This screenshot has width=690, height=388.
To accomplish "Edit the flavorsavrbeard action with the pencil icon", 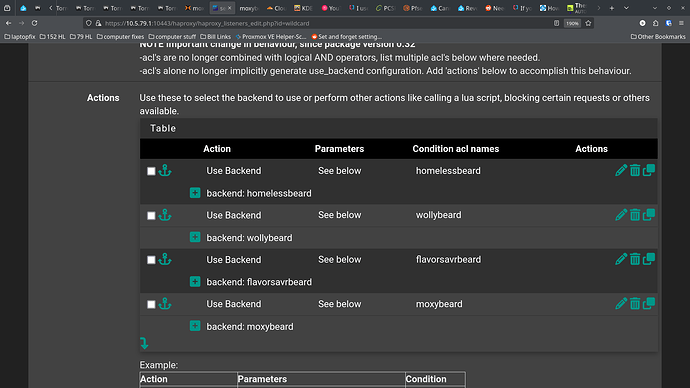I will [621, 259].
